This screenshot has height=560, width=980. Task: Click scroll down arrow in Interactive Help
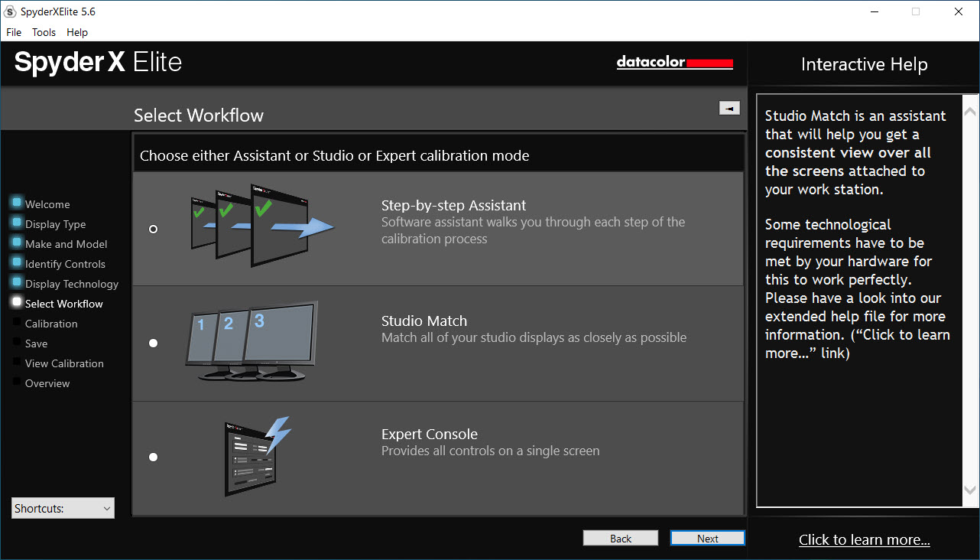pyautogui.click(x=970, y=490)
